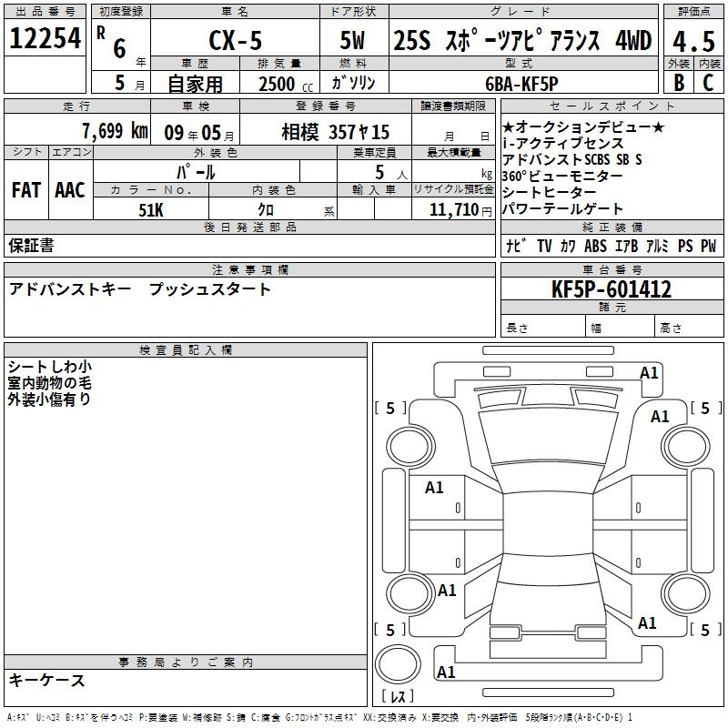
Task: Click inspector note 外装小傷有り
Action: [50, 399]
